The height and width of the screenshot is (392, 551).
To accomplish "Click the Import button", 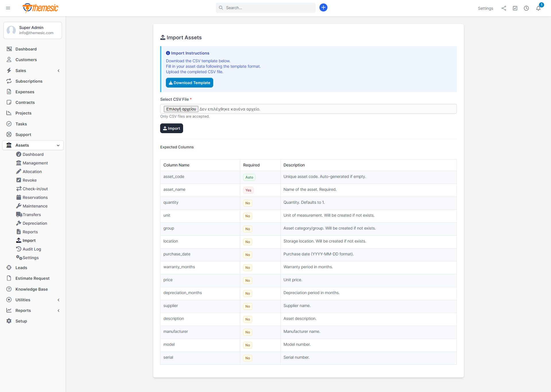I will click(x=171, y=128).
